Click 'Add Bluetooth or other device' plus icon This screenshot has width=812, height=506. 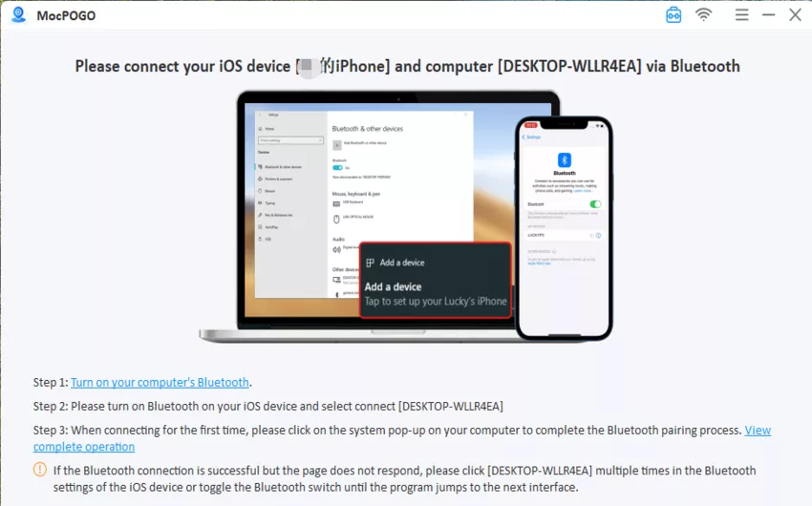pyautogui.click(x=336, y=143)
